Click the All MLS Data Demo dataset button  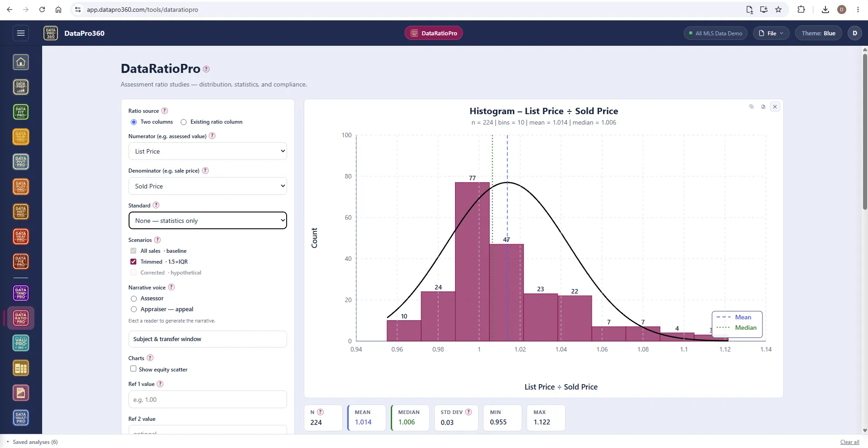pos(715,33)
